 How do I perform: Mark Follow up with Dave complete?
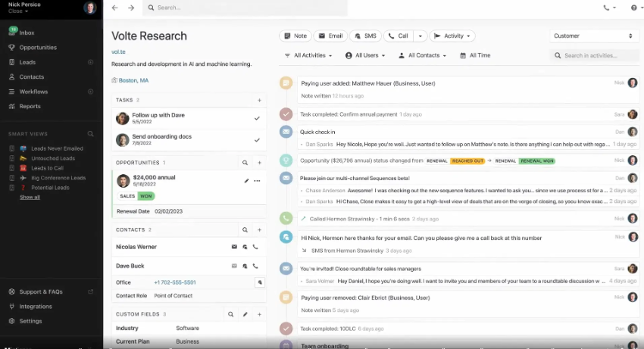pos(257,119)
